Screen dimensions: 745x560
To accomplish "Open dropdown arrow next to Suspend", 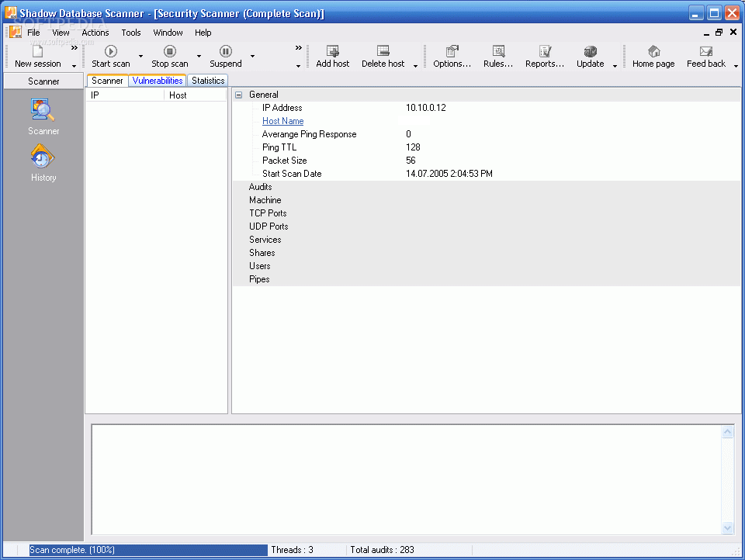I will (253, 56).
